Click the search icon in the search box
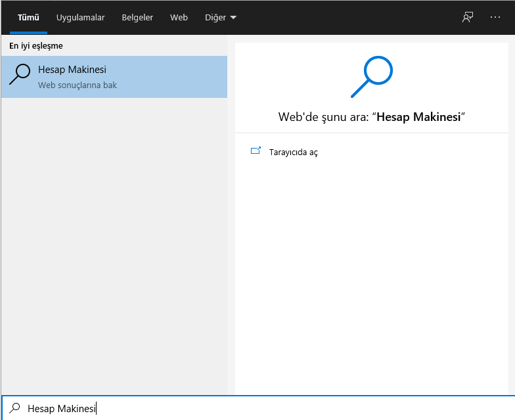Viewport: 515px width, 420px height. tap(16, 408)
